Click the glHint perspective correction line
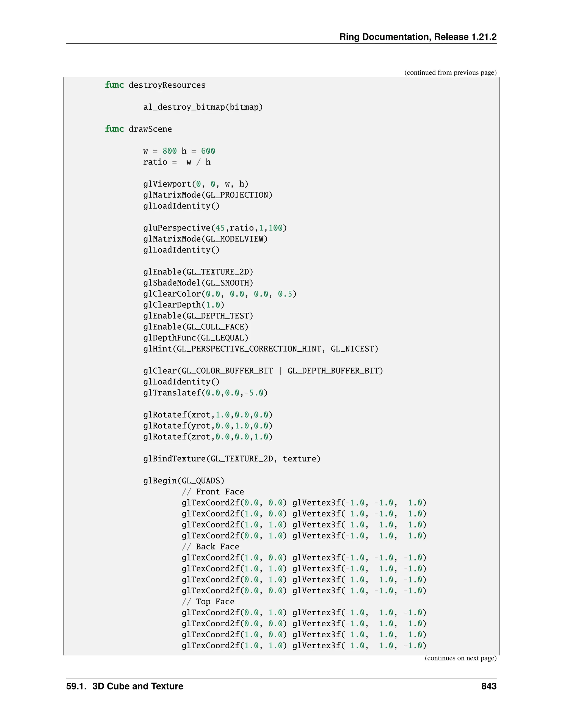This screenshot has height=728, width=563. click(261, 349)
